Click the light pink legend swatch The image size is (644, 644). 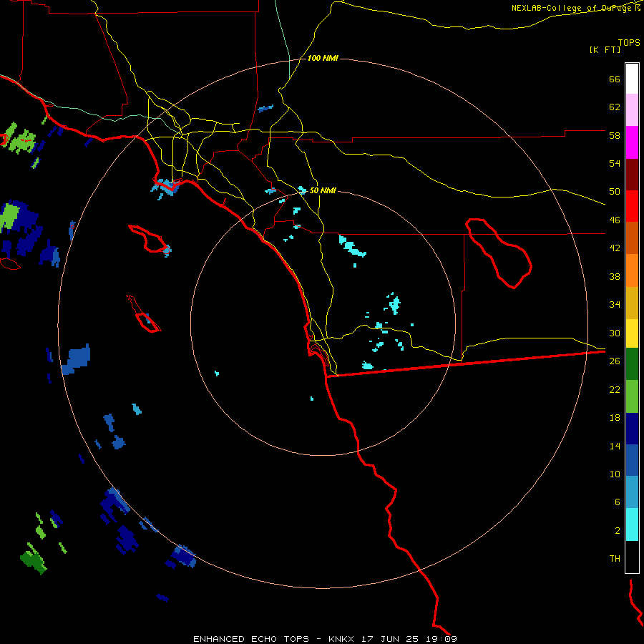(x=632, y=110)
